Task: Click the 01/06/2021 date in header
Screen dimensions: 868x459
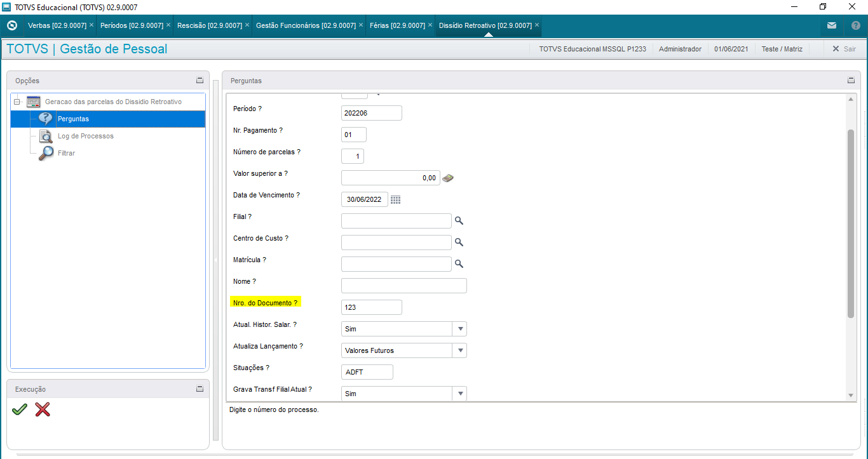Action: click(731, 49)
